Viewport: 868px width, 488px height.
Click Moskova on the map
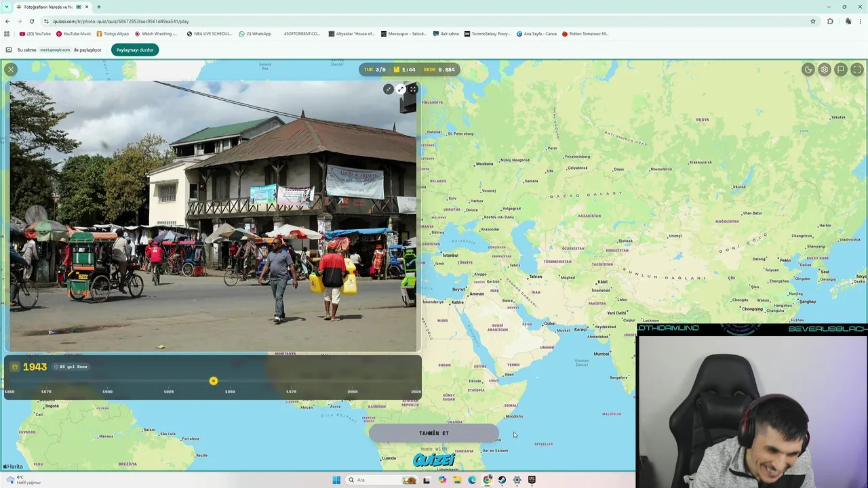coord(484,163)
